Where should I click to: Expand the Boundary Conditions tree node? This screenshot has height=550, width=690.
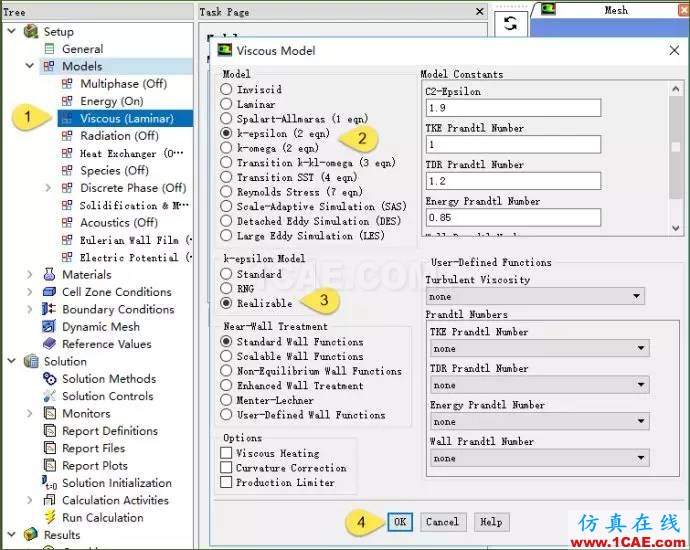30,309
